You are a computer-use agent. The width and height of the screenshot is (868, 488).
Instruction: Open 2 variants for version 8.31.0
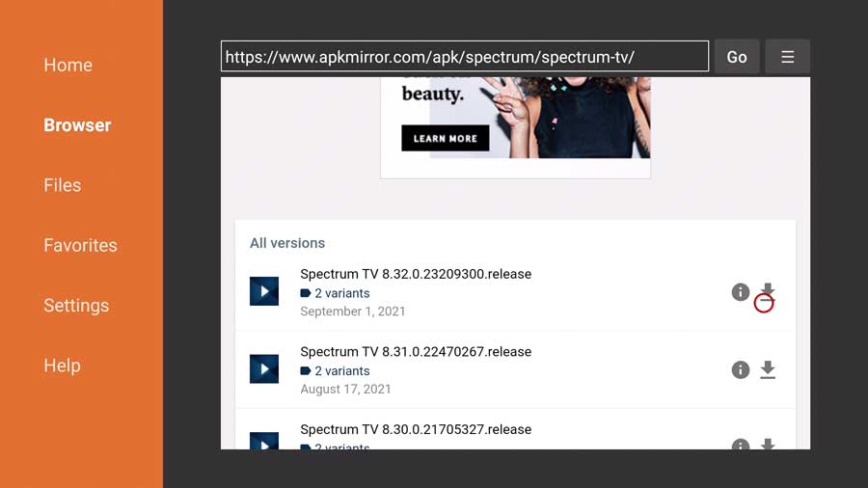(x=335, y=370)
